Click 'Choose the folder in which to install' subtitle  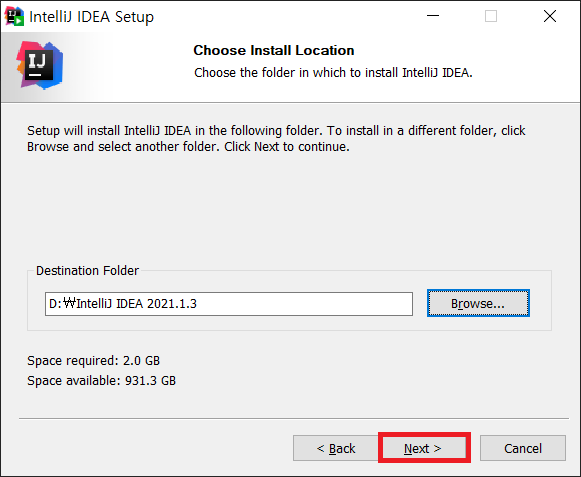[x=333, y=73]
